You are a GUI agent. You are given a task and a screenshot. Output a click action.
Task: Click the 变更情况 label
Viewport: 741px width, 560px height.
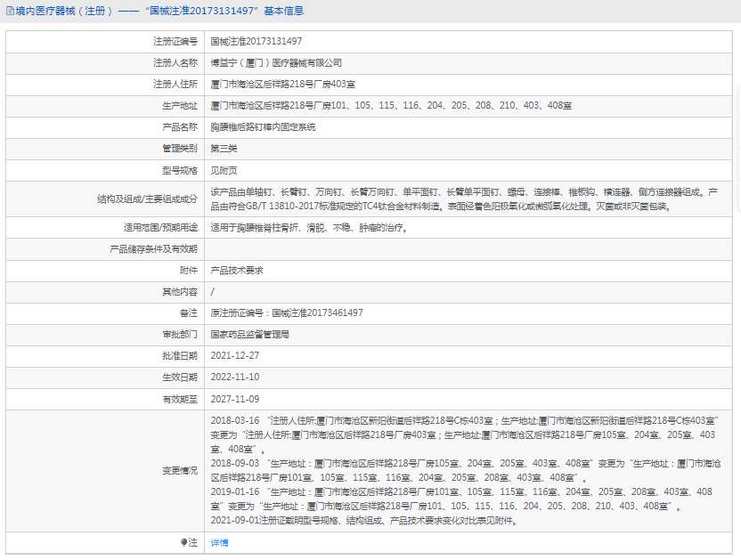(x=180, y=471)
